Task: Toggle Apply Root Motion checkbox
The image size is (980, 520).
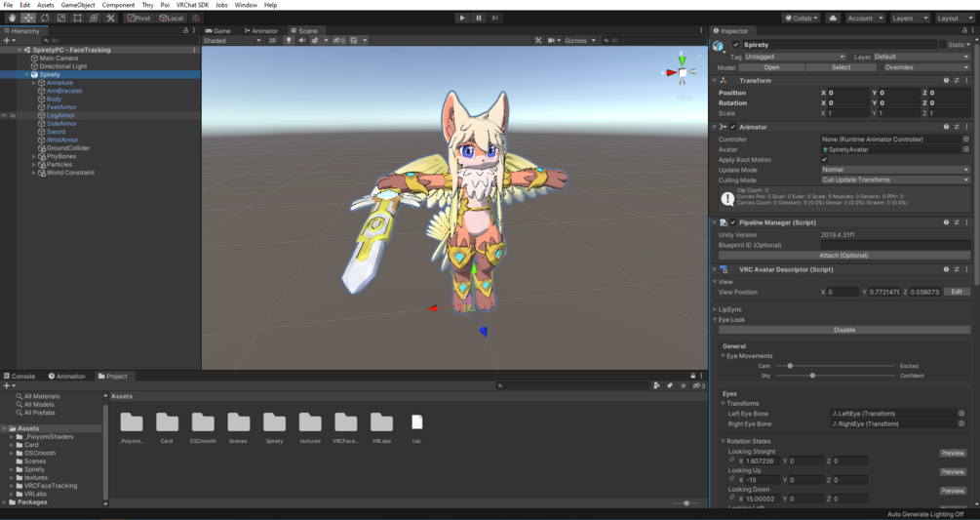Action: tap(824, 159)
